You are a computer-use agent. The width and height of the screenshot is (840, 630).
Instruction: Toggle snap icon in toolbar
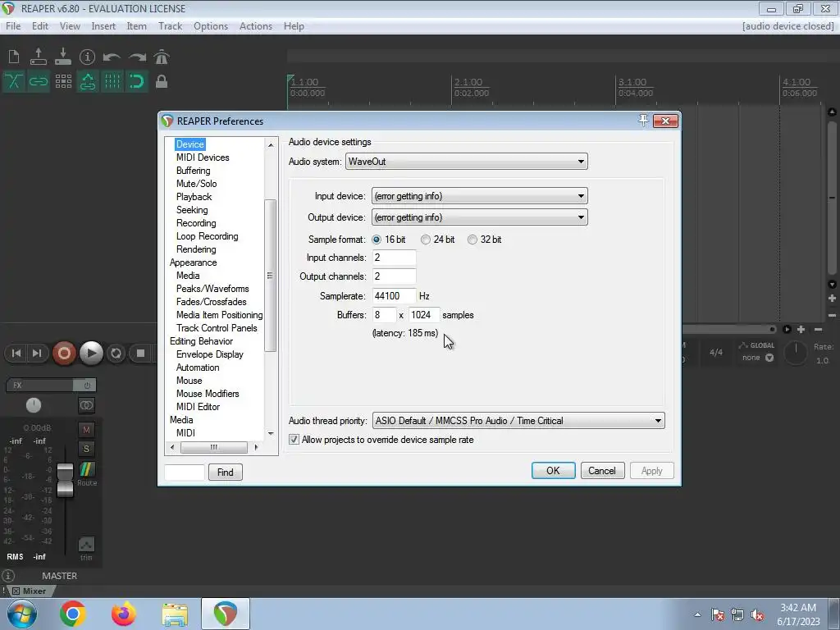click(x=137, y=81)
